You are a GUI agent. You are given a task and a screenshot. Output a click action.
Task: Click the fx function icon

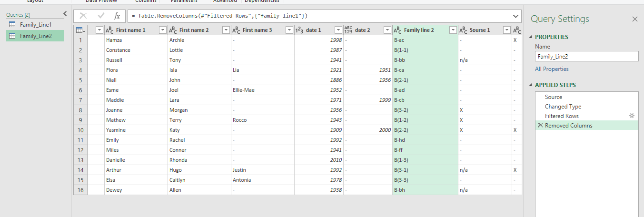click(x=117, y=16)
